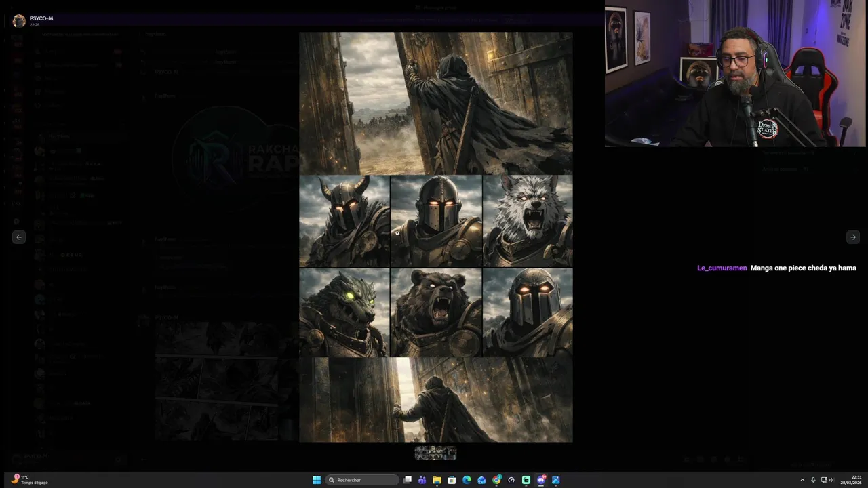
Task: Click the Le_cumuramen chat username
Action: tap(722, 268)
